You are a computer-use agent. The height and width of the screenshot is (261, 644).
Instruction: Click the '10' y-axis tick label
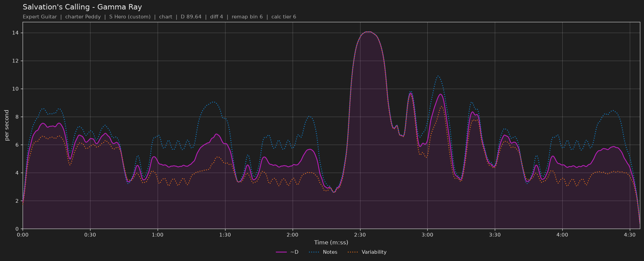tap(16, 89)
